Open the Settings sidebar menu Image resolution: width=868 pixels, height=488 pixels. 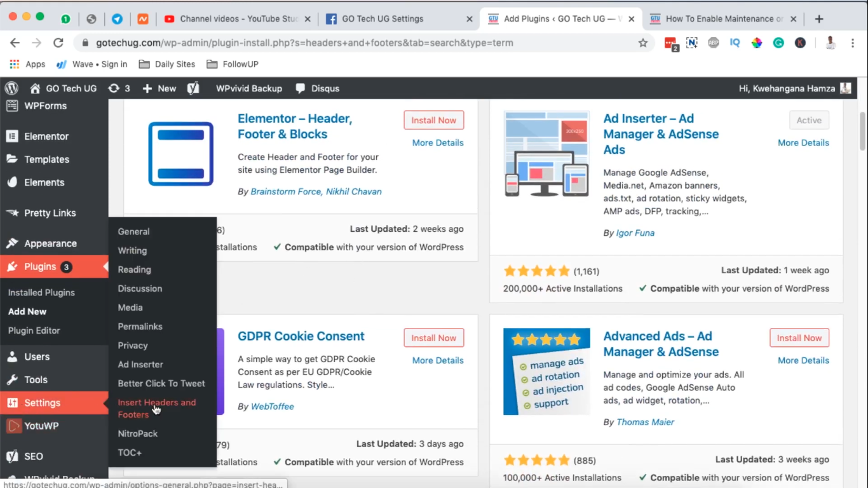54,403
